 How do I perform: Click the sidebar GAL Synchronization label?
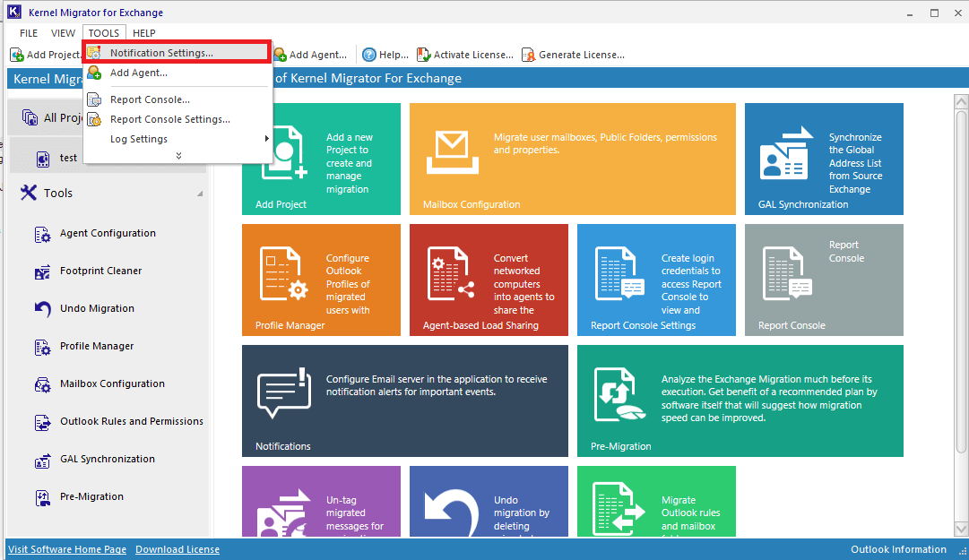[x=108, y=460]
